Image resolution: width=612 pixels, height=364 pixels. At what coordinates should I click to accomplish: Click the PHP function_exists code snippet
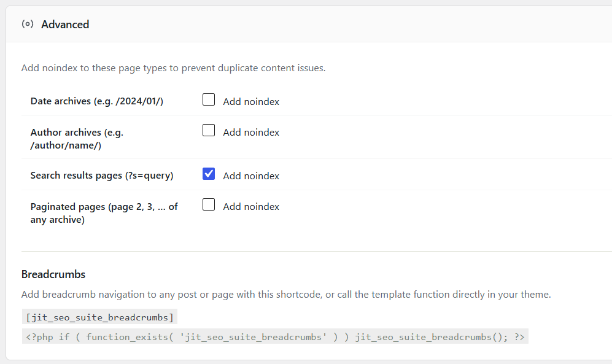point(275,336)
